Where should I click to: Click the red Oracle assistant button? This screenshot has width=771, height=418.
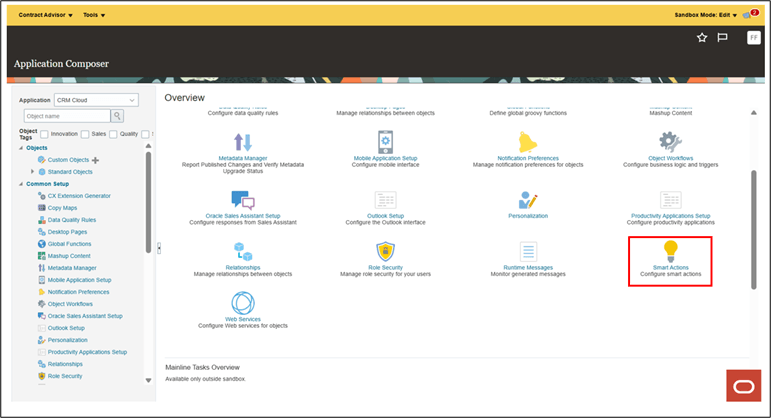[743, 386]
